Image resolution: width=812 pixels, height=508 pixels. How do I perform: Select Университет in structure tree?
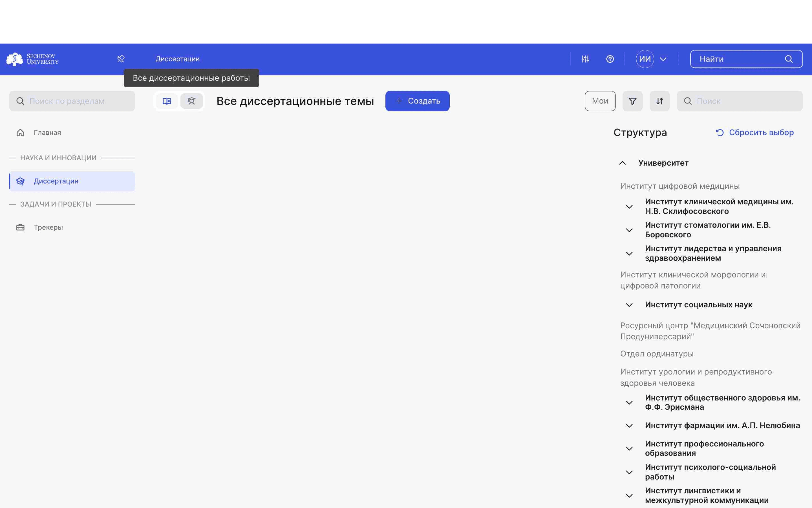pos(663,163)
